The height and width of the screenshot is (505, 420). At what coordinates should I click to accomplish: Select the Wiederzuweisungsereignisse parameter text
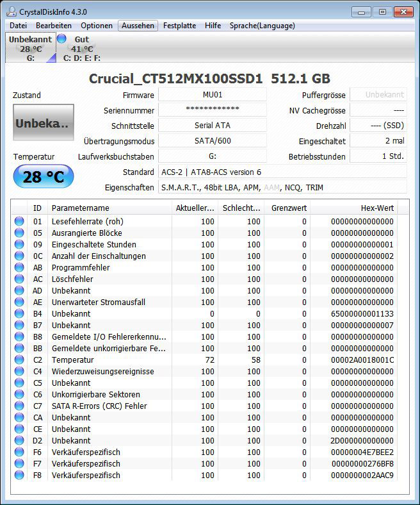click(102, 371)
